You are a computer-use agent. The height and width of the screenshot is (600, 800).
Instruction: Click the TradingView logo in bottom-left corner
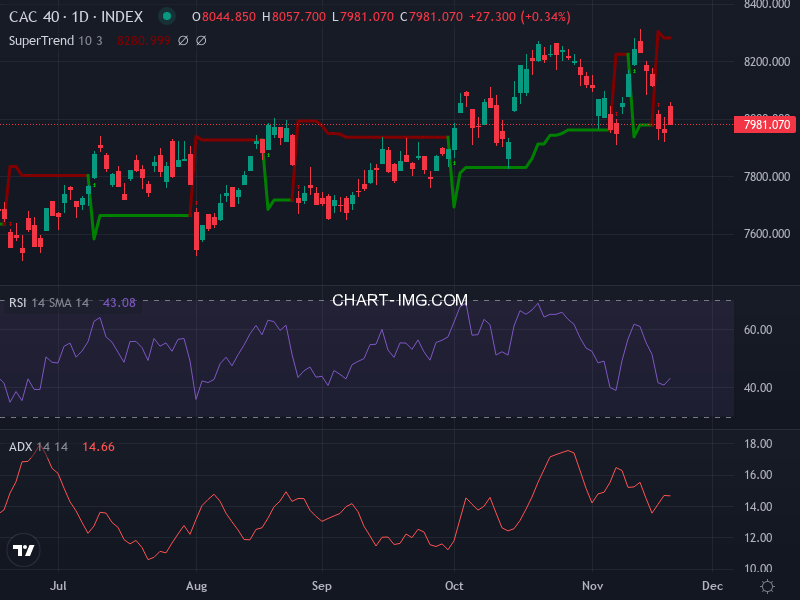pos(22,548)
